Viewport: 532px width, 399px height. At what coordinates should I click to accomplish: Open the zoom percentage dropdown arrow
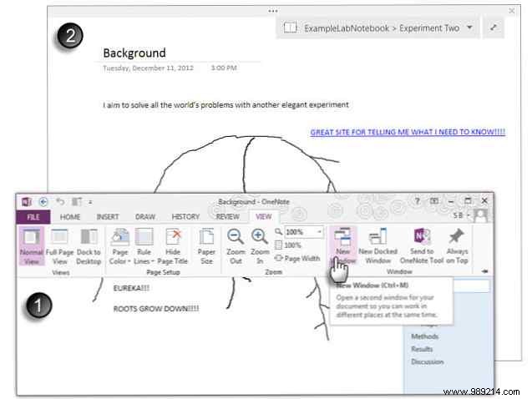[320, 232]
